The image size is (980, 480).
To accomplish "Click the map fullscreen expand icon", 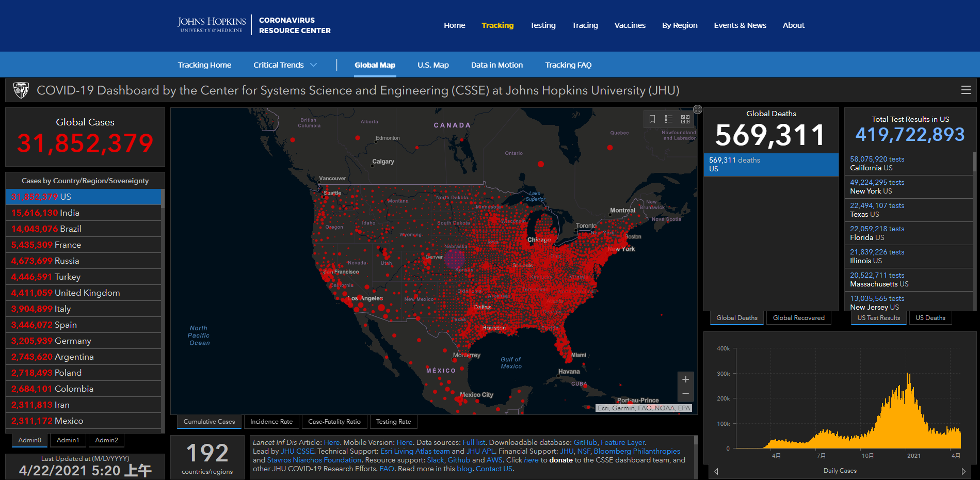I will [x=698, y=109].
